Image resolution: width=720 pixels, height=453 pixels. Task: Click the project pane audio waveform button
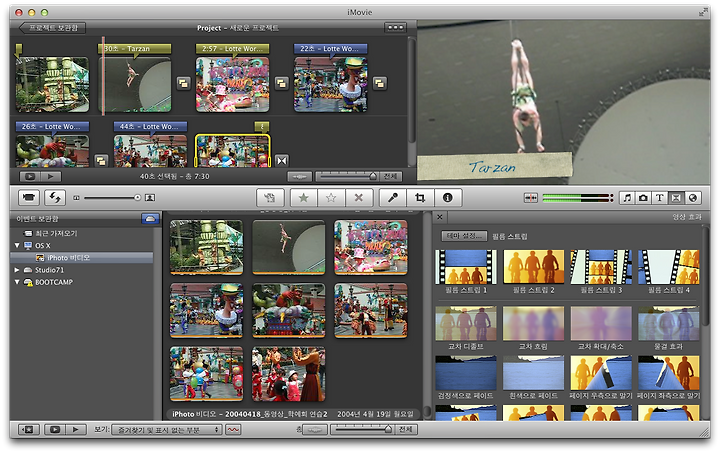tap(299, 176)
